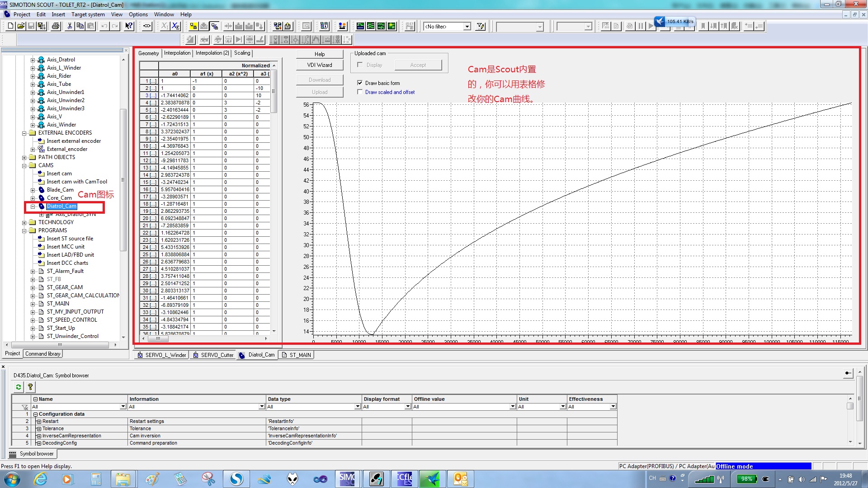
Task: Open the Target system menu
Action: point(88,14)
